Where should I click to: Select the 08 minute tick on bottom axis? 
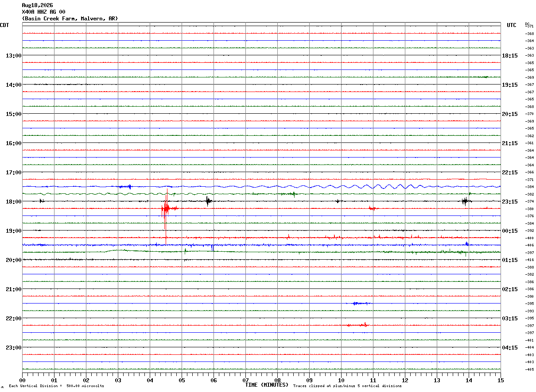pyautogui.click(x=277, y=380)
